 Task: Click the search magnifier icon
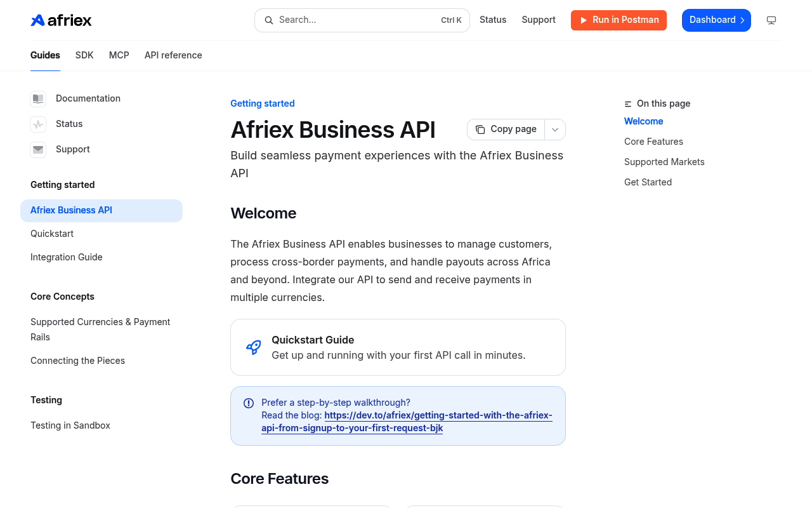pos(269,20)
